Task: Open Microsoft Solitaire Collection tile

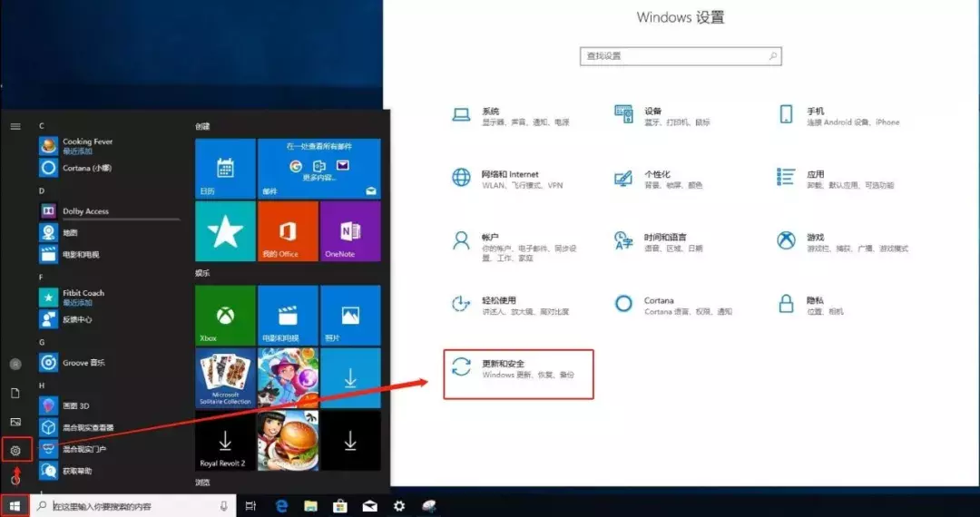Action: [x=226, y=377]
